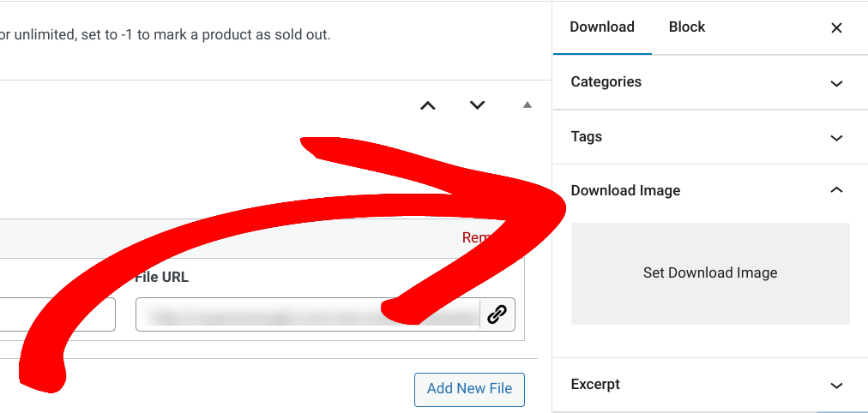Viewport: 868px width, 413px height.
Task: Click the Download Image panel title
Action: pos(625,191)
